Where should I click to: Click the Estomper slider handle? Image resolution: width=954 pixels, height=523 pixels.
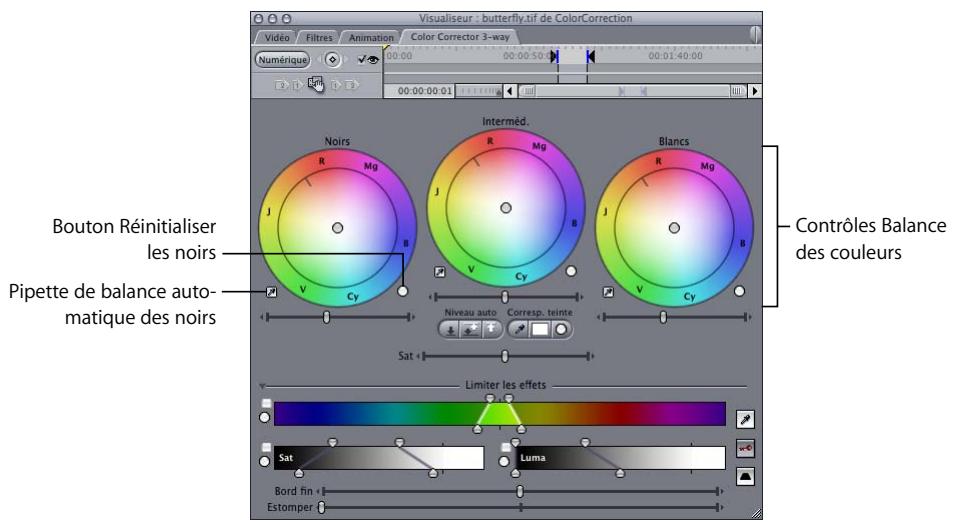tap(321, 507)
